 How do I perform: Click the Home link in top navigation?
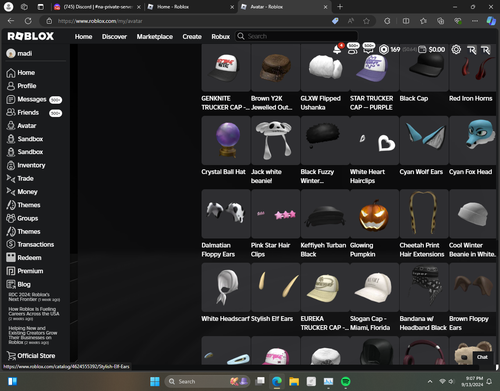pos(83,37)
